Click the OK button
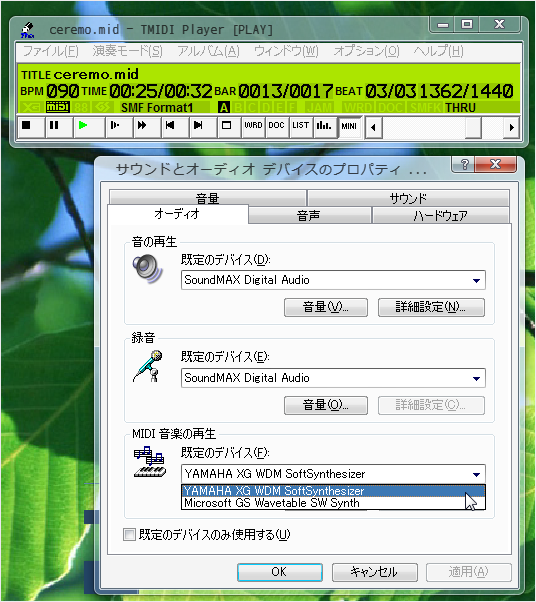This screenshot has height=602, width=536. [280, 572]
